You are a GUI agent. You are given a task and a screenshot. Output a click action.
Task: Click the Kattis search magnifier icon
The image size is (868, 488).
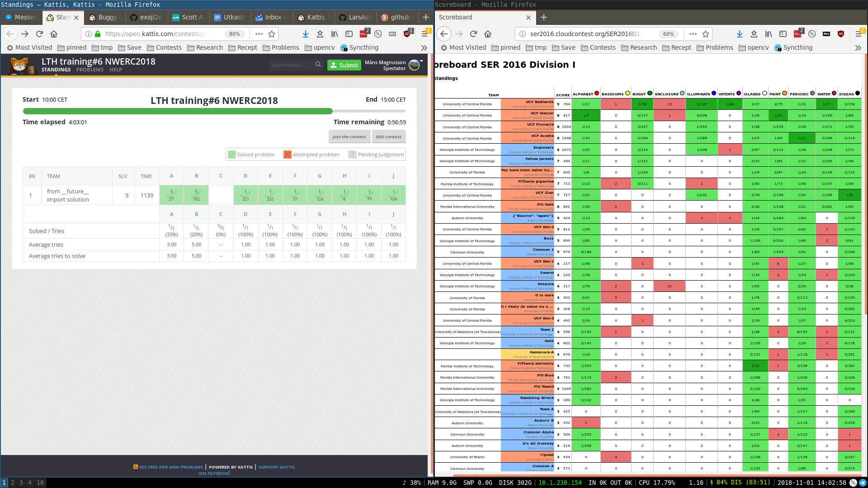pyautogui.click(x=318, y=65)
